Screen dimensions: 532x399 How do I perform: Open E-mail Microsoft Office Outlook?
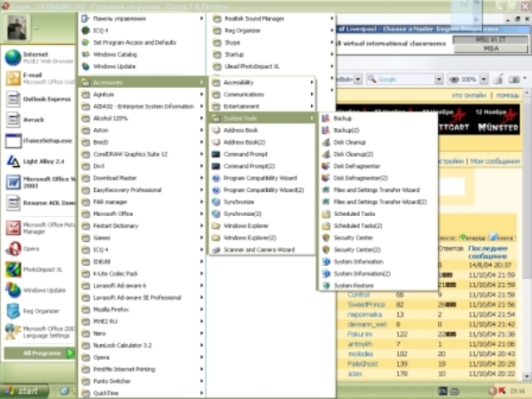(x=39, y=78)
